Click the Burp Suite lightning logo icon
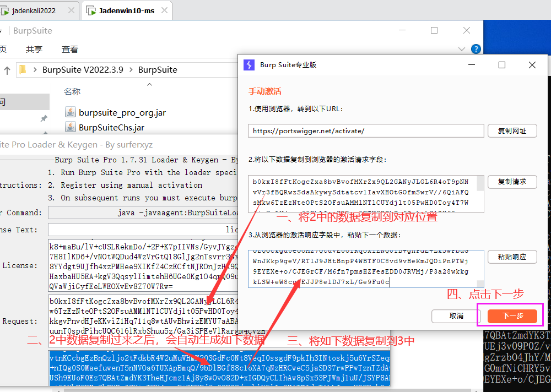Screen dimensions: 551x392 pyautogui.click(x=249, y=64)
